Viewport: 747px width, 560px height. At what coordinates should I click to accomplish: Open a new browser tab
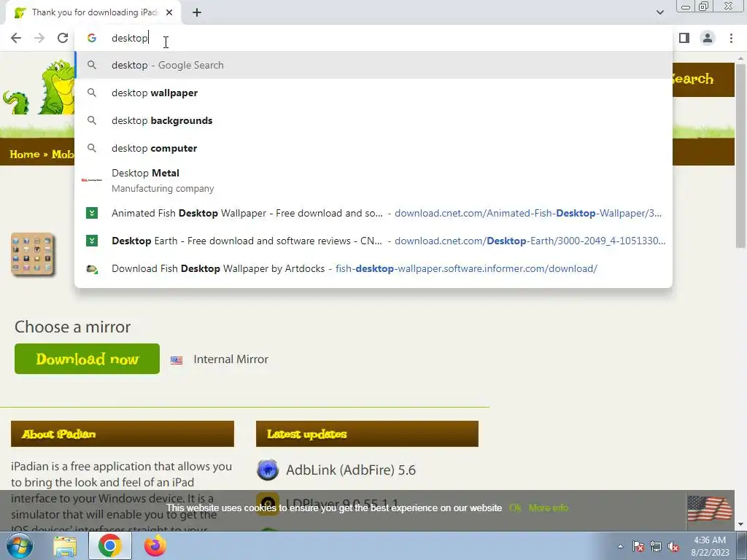(x=197, y=13)
